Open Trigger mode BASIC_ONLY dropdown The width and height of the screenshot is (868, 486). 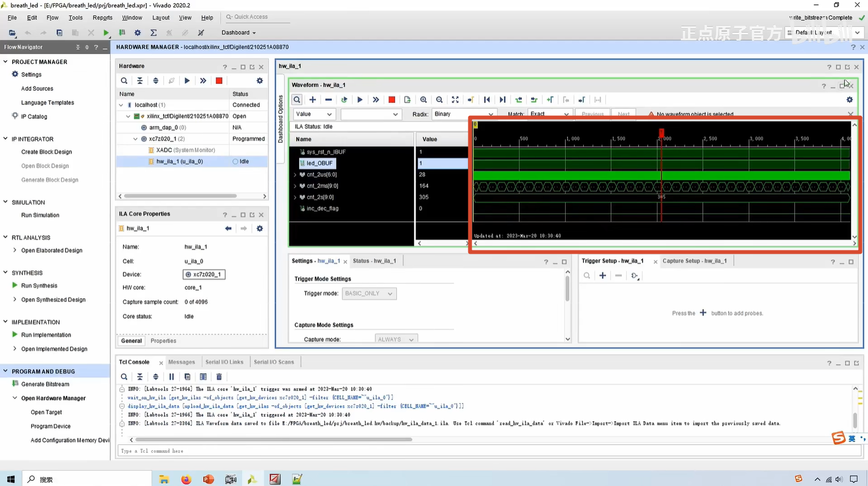tap(369, 294)
